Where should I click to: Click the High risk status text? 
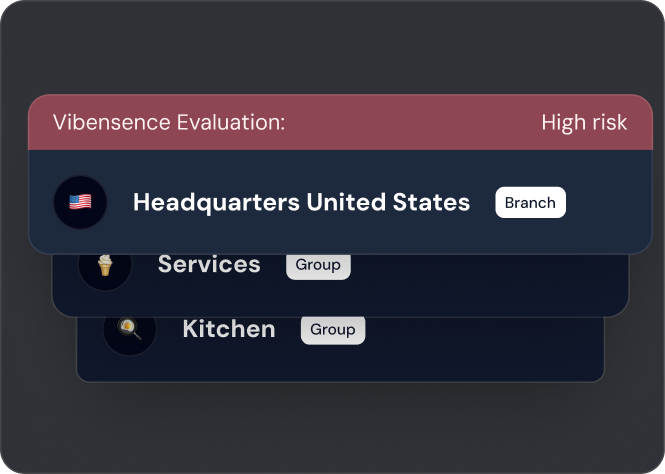click(x=584, y=122)
